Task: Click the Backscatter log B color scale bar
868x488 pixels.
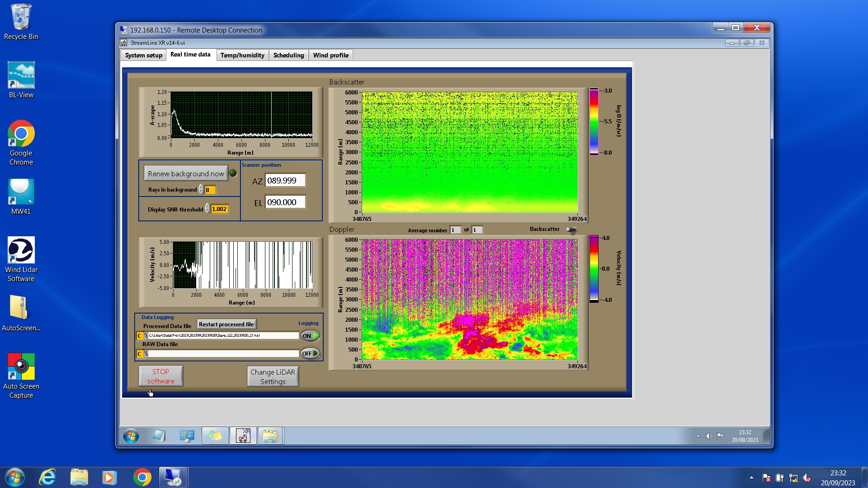Action: [594, 122]
